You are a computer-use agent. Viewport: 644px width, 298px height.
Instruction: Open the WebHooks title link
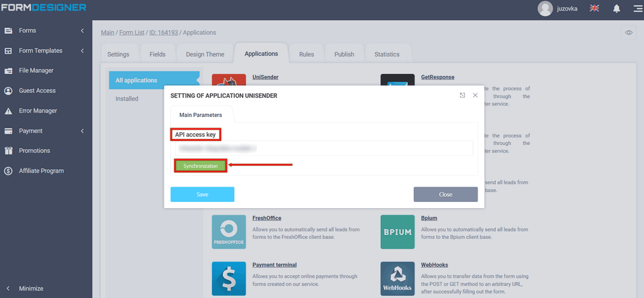click(435, 265)
